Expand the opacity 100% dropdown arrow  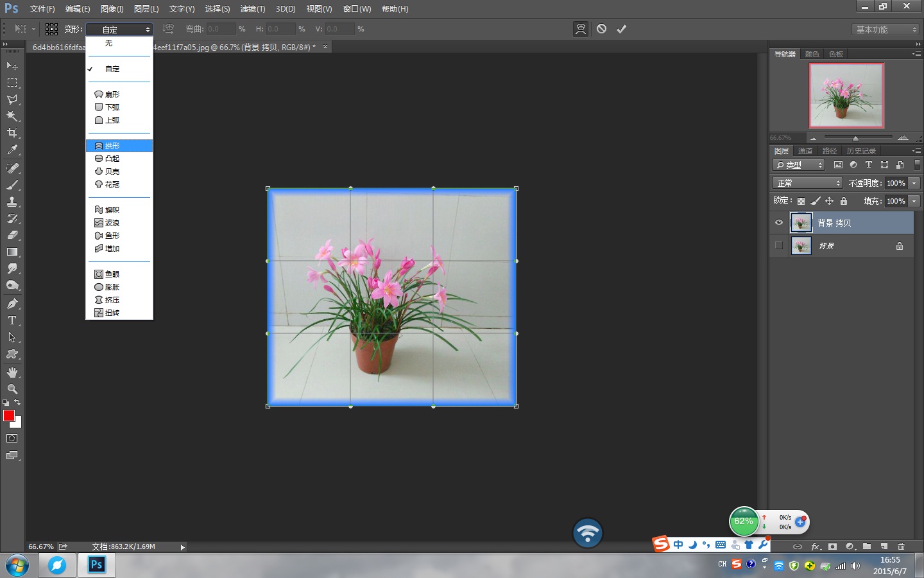(x=914, y=183)
